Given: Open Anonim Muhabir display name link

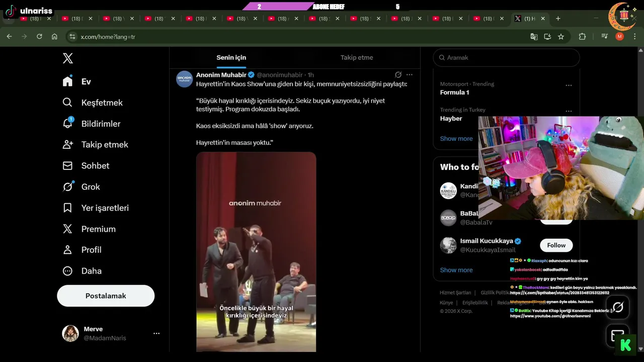Looking at the screenshot, I should (221, 75).
